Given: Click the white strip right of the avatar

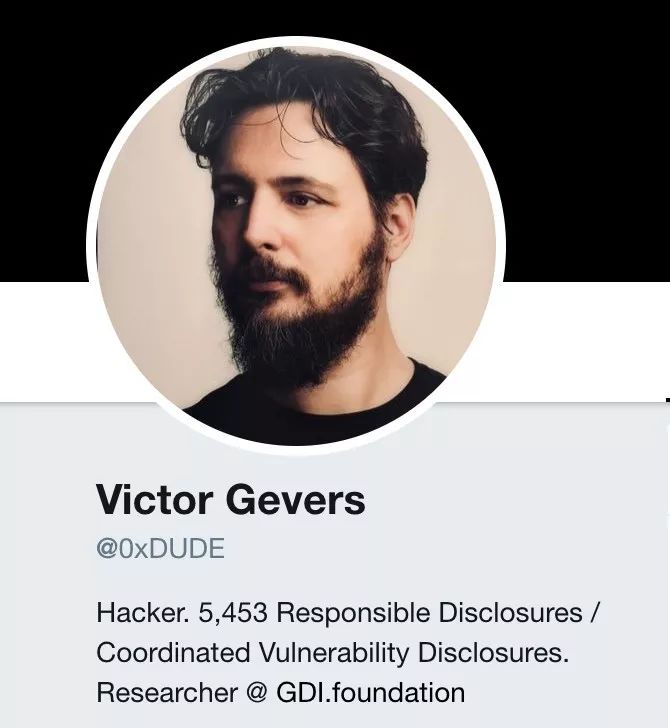Looking at the screenshot, I should click(587, 341).
